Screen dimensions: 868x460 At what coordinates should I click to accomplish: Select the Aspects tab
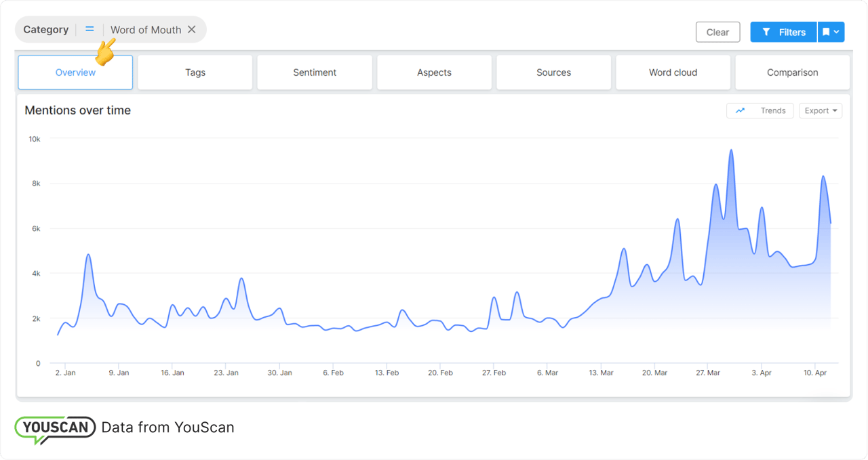[x=434, y=72]
